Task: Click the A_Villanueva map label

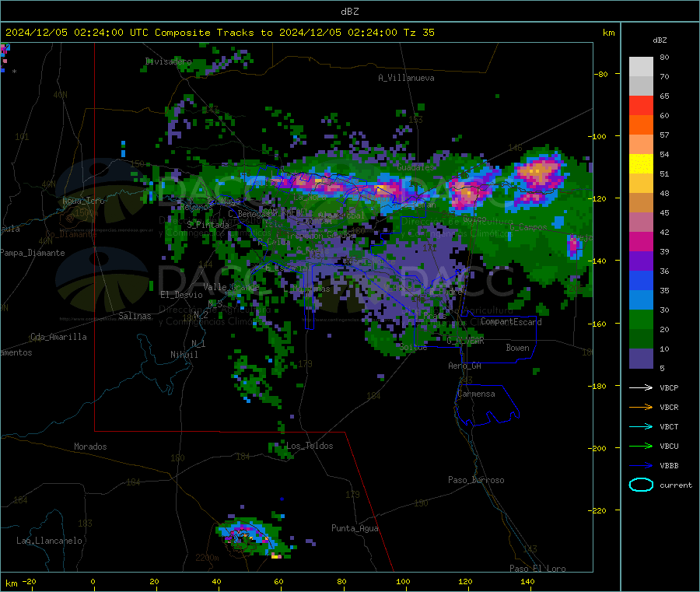Action: 406,78
